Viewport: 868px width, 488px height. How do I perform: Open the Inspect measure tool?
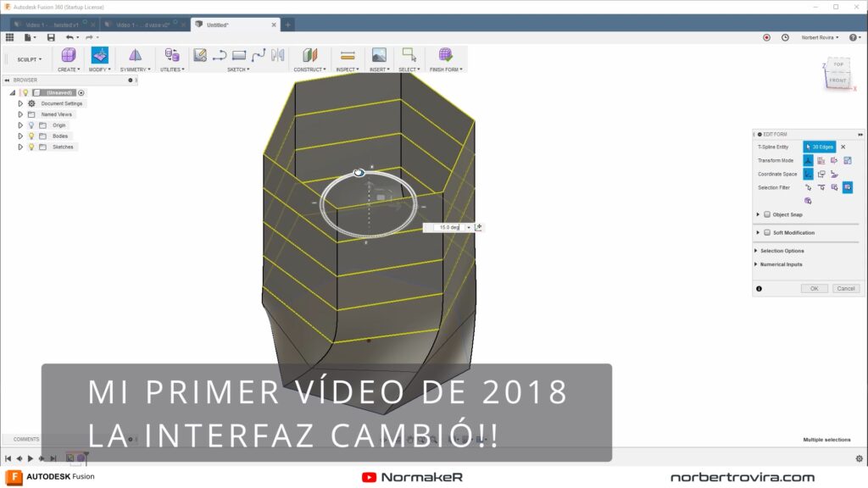347,55
